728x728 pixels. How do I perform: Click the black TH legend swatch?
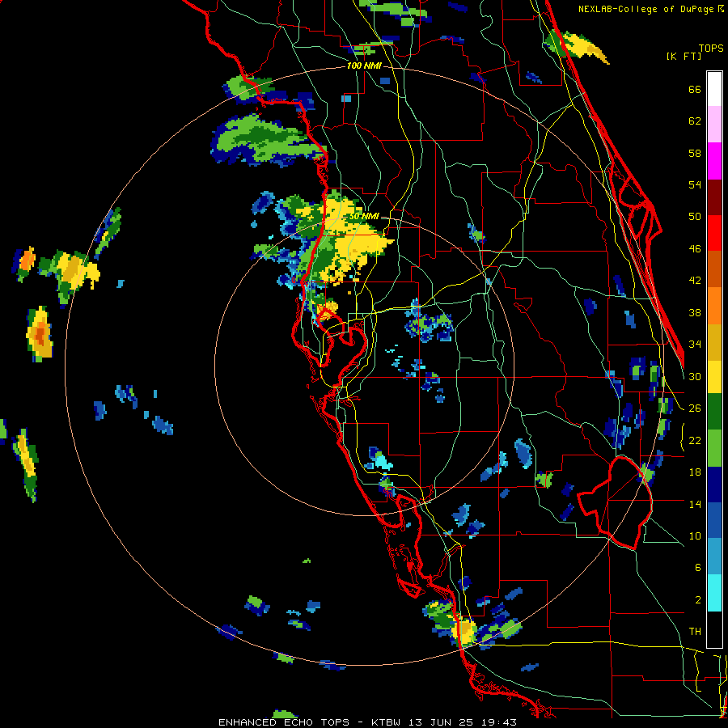[x=714, y=629]
